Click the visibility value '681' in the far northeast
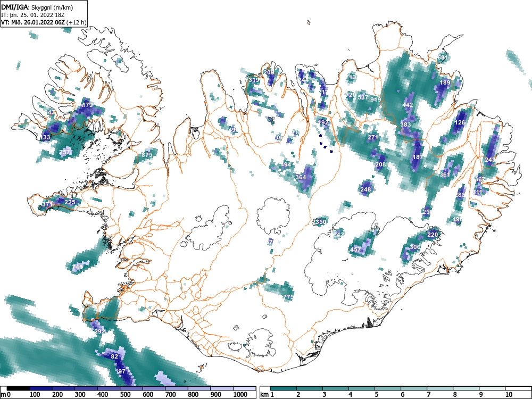 point(442,57)
